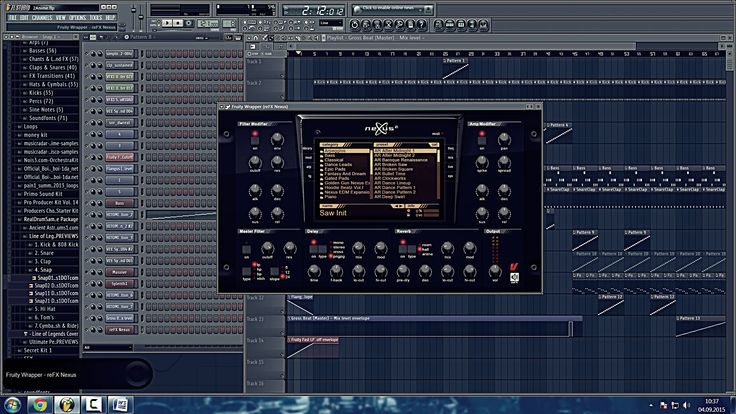The width and height of the screenshot is (736, 414).
Task: Mute the refX Nexus channel
Action: (x=86, y=330)
